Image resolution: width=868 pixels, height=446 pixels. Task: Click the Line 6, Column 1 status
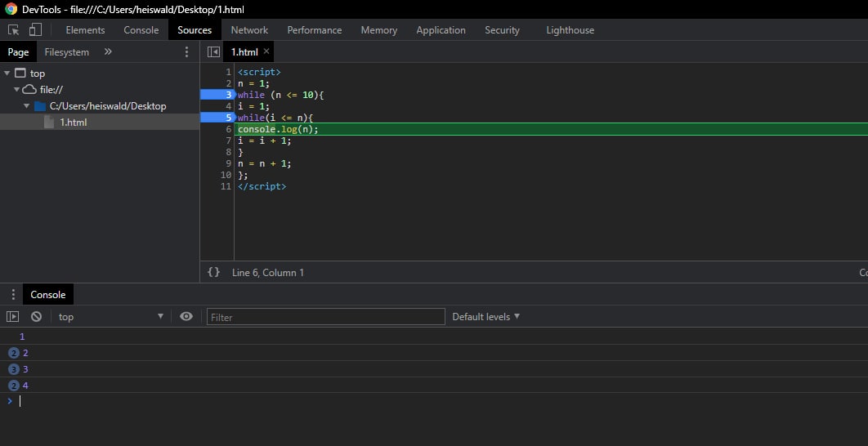[x=268, y=272]
